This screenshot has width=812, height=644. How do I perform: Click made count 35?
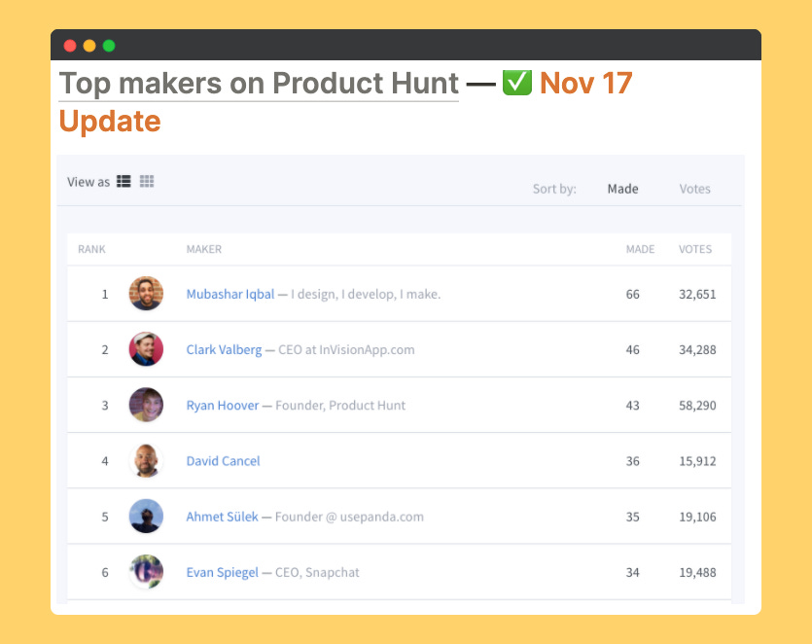point(632,517)
